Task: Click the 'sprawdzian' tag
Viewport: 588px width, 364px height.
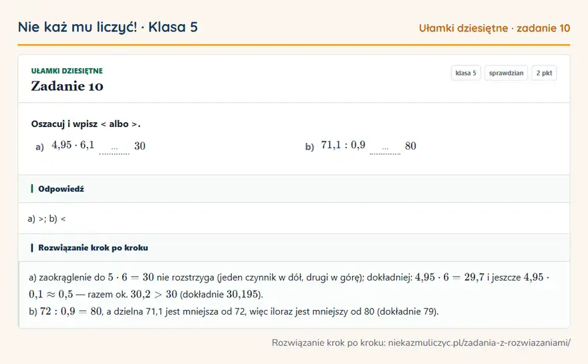Action: pyautogui.click(x=506, y=73)
